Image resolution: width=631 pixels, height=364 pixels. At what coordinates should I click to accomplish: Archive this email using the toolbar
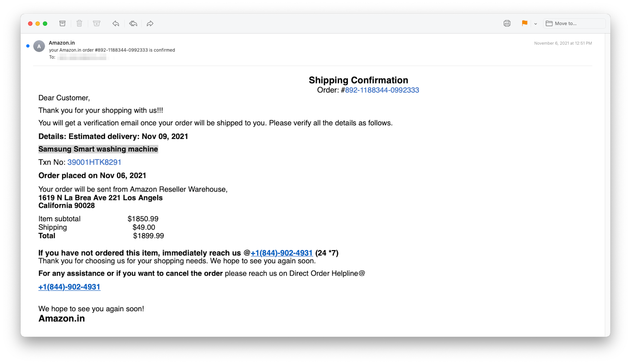pos(62,24)
